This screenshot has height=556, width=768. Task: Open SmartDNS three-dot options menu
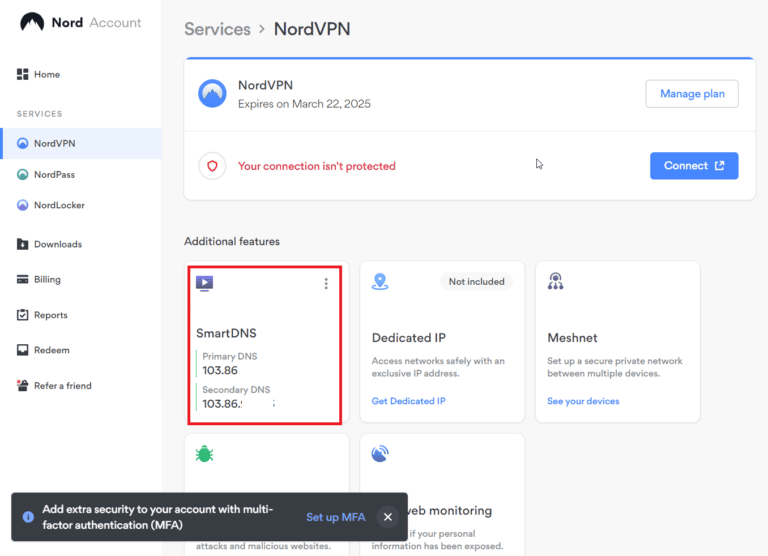point(326,284)
